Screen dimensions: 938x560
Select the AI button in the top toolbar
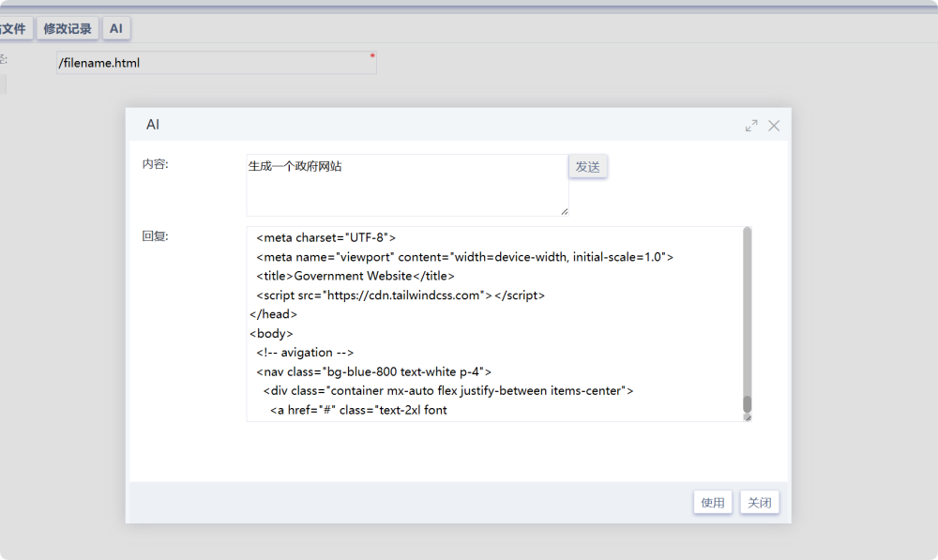click(116, 29)
